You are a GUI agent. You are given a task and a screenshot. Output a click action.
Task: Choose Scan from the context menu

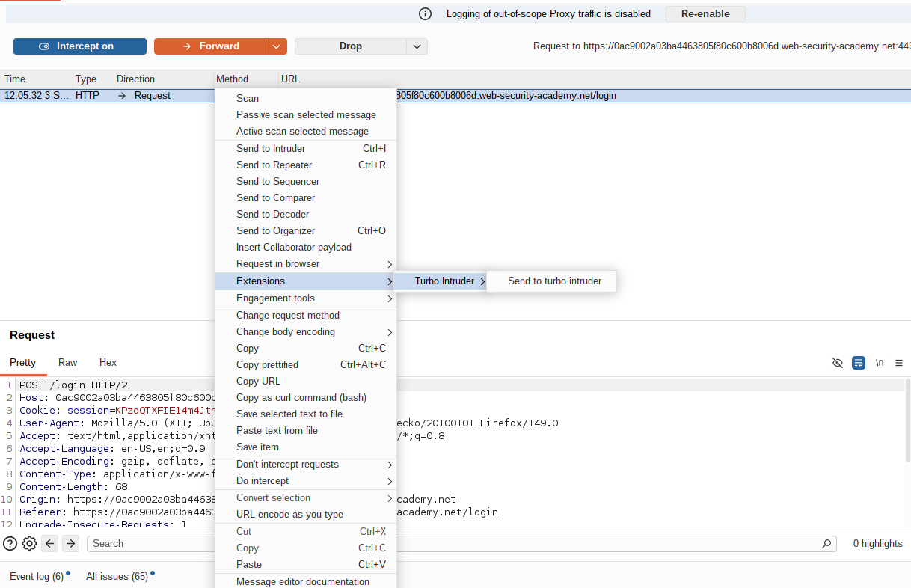tap(306, 98)
